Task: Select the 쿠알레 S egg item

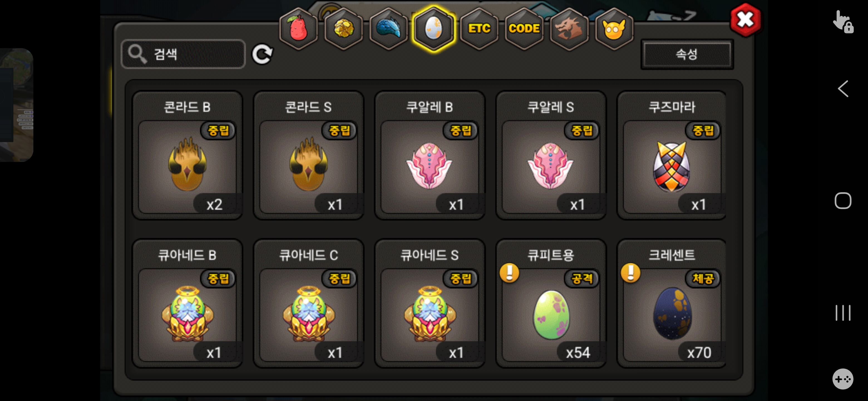Action: click(551, 155)
